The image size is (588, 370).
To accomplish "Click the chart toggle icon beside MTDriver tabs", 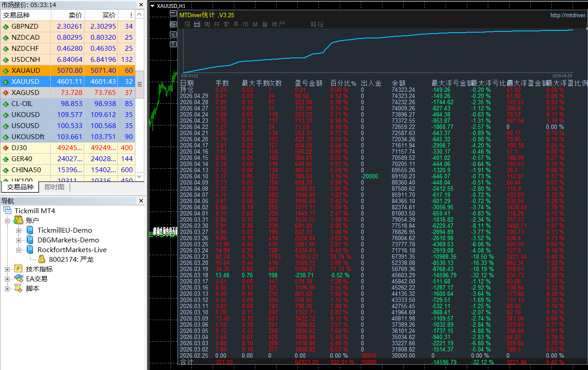I will [173, 24].
